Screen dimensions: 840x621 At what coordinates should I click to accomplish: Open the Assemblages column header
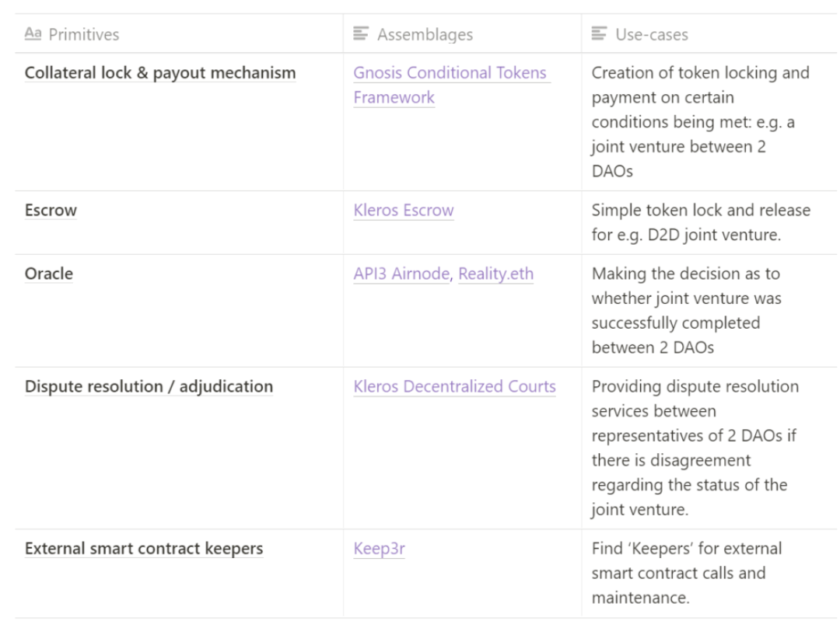[x=425, y=34]
